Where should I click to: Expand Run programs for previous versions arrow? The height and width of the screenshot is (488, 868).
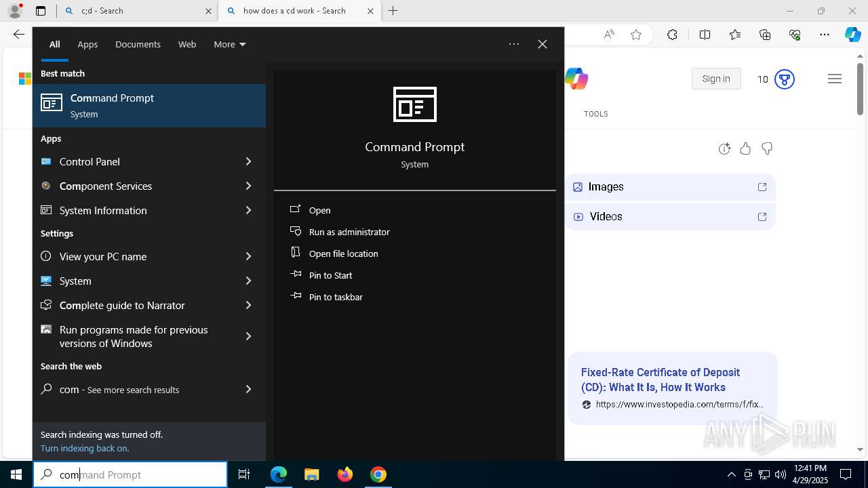coord(248,336)
